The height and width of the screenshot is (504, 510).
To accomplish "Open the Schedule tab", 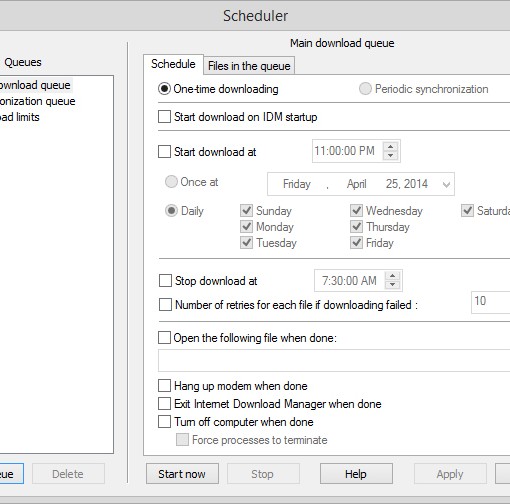I will 173,64.
